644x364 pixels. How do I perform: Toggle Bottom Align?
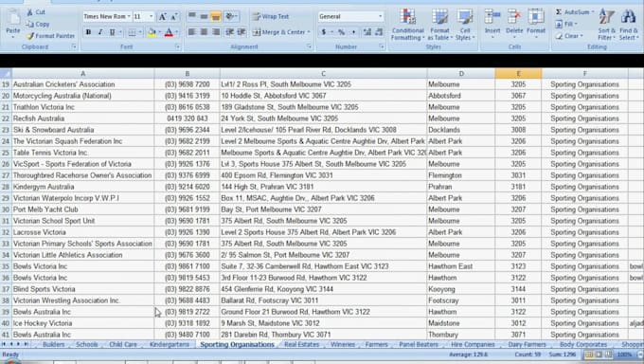tap(216, 16)
